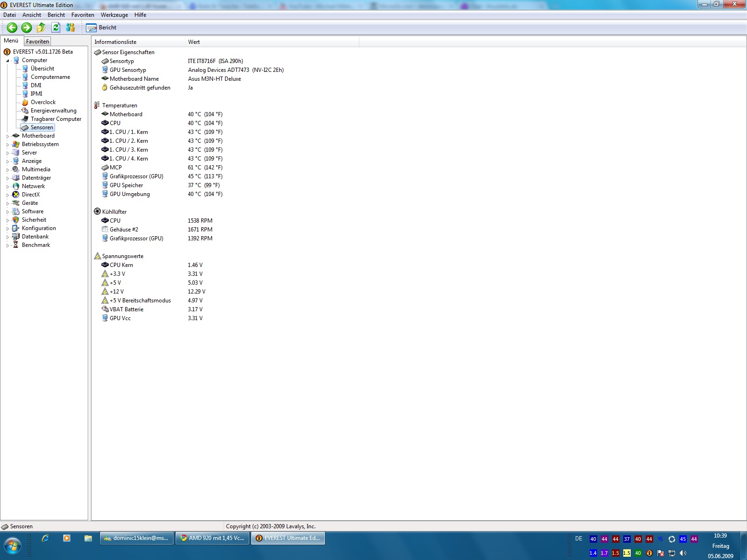Screen dimensions: 747x560
Task: Click the green Forward arrow toolbar icon
Action: point(27,28)
